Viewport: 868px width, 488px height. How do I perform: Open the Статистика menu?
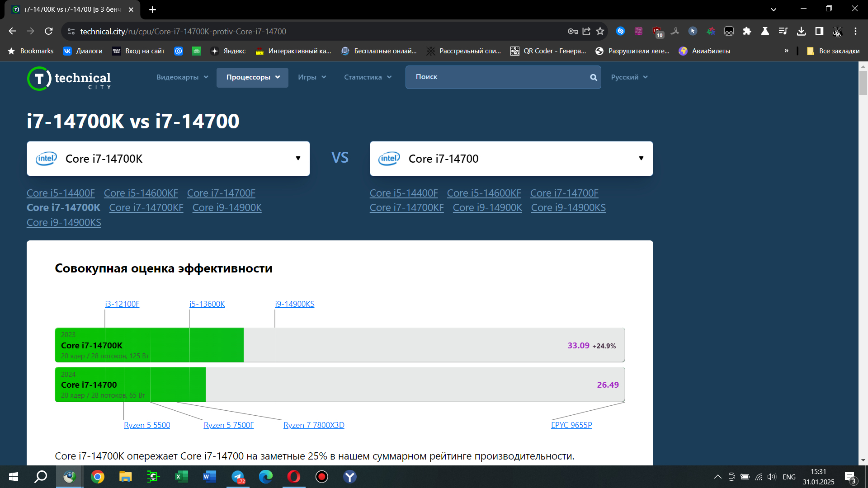367,77
